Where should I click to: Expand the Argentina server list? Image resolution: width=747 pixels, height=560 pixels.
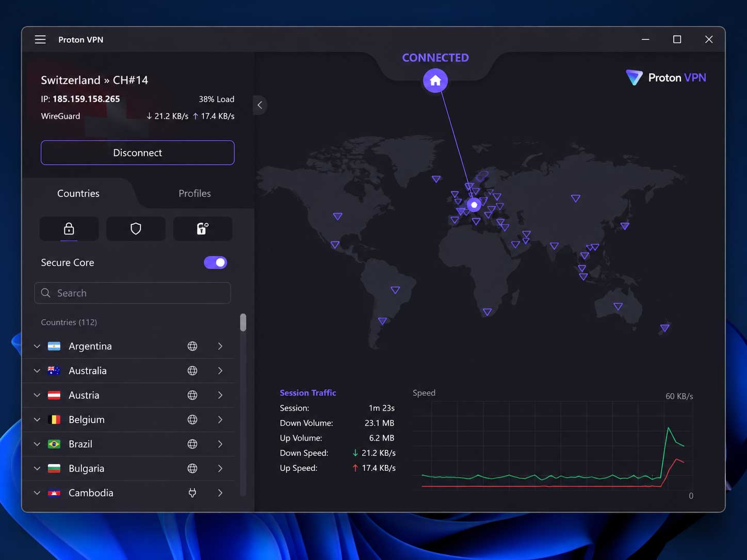coord(37,346)
